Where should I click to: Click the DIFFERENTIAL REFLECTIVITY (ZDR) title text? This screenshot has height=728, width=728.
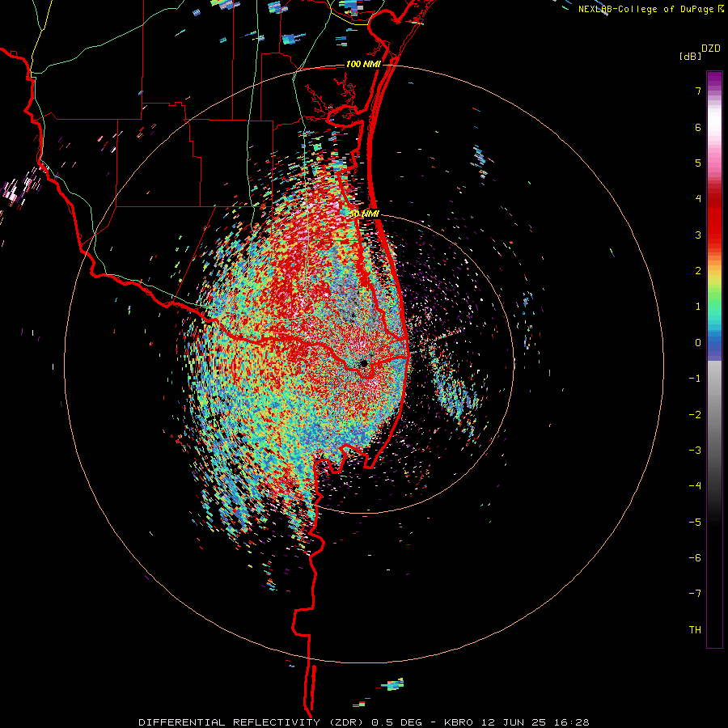coord(252,722)
